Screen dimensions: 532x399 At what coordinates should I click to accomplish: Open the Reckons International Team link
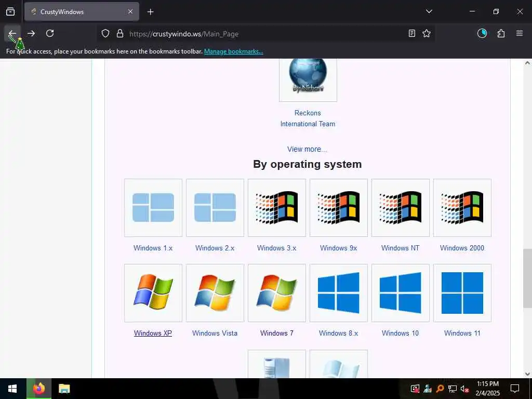(x=308, y=118)
